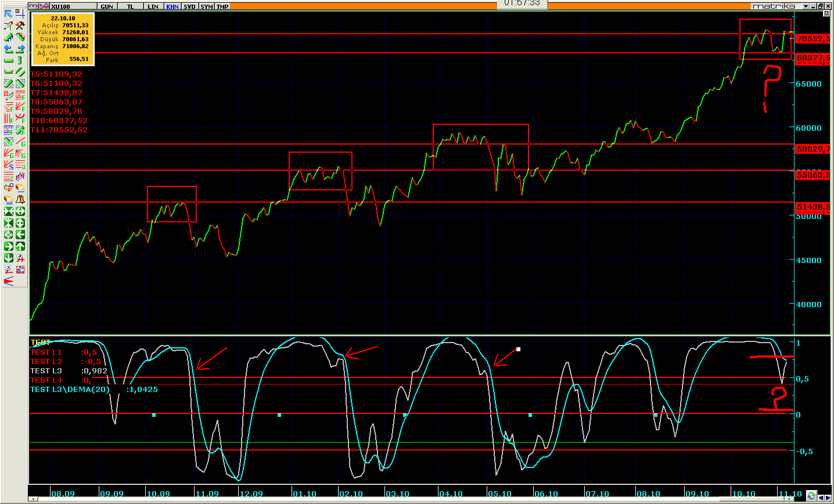The height and width of the screenshot is (504, 834).
Task: Toggle the LIN scale button
Action: (153, 6)
